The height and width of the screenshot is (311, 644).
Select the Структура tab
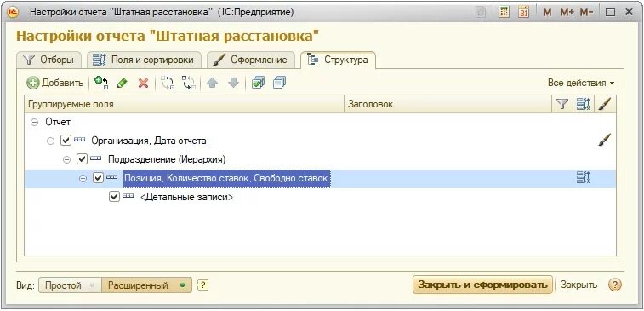point(338,60)
